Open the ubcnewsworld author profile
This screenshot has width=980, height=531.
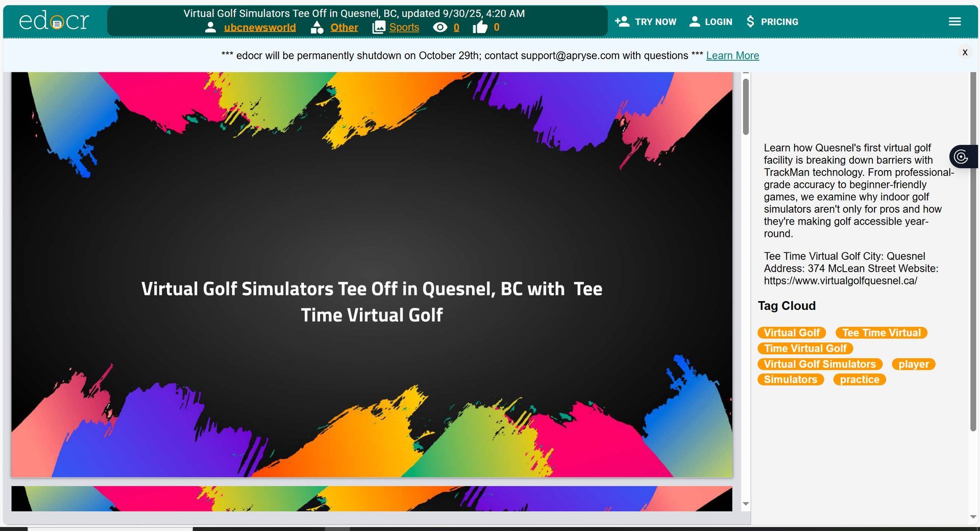tap(260, 28)
